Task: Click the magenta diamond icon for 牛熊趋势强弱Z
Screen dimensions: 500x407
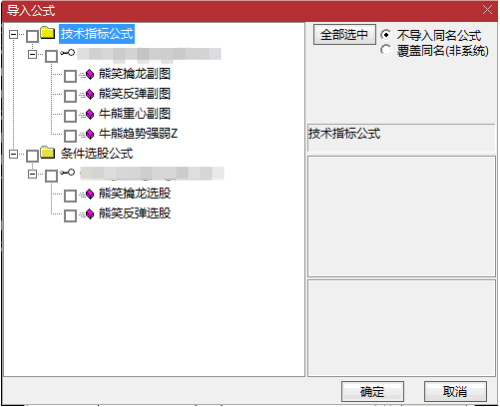Action: tap(90, 134)
